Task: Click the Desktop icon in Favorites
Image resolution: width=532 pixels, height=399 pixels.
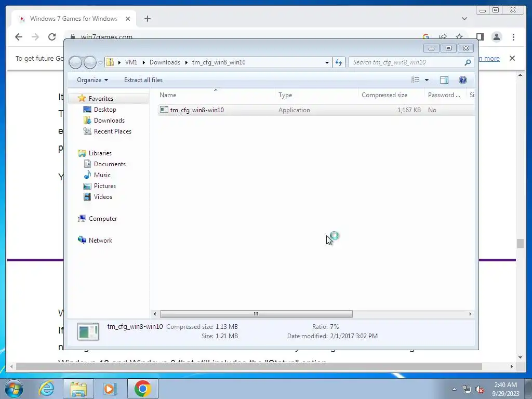Action: tap(87, 109)
